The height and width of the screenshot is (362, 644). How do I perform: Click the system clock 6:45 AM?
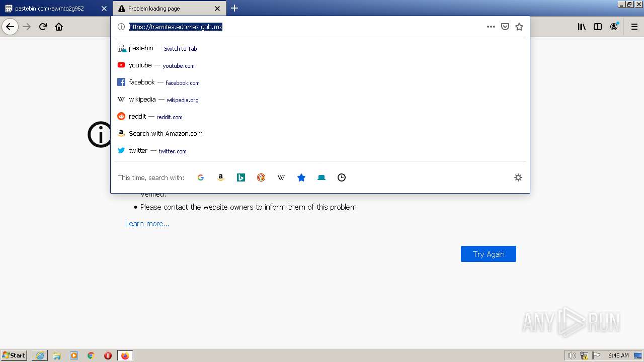point(618,355)
